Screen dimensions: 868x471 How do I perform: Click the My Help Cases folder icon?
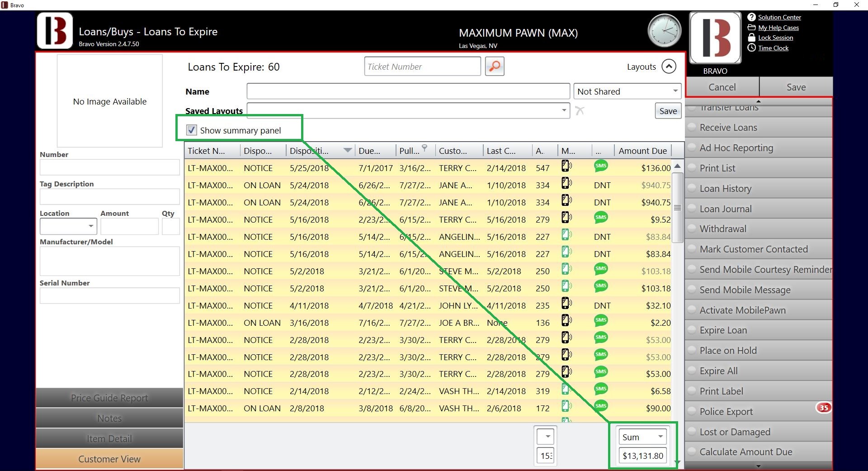pyautogui.click(x=751, y=28)
